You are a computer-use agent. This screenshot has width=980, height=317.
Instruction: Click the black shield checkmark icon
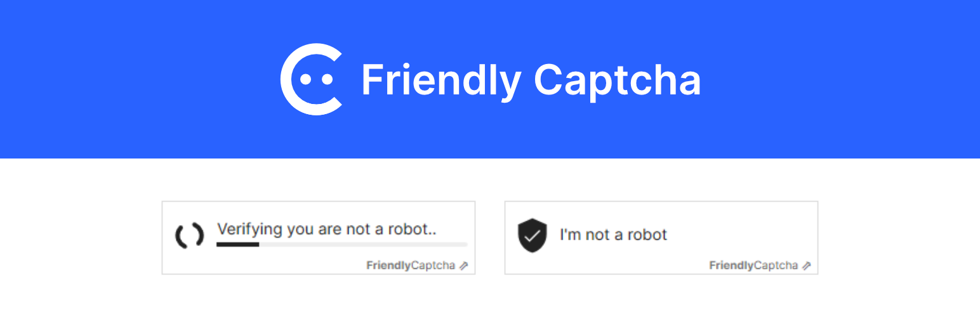(532, 235)
